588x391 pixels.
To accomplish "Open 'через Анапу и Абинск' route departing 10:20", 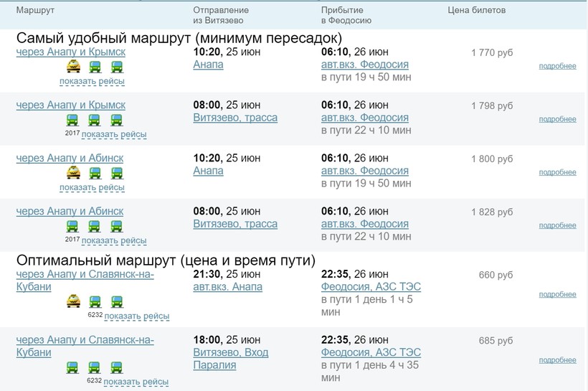I will coord(70,158).
